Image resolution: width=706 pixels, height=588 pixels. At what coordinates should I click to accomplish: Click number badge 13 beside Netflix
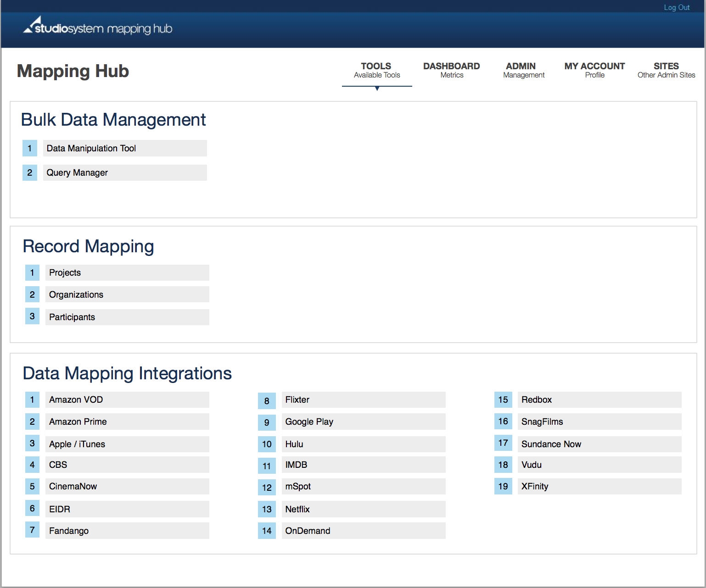click(267, 509)
